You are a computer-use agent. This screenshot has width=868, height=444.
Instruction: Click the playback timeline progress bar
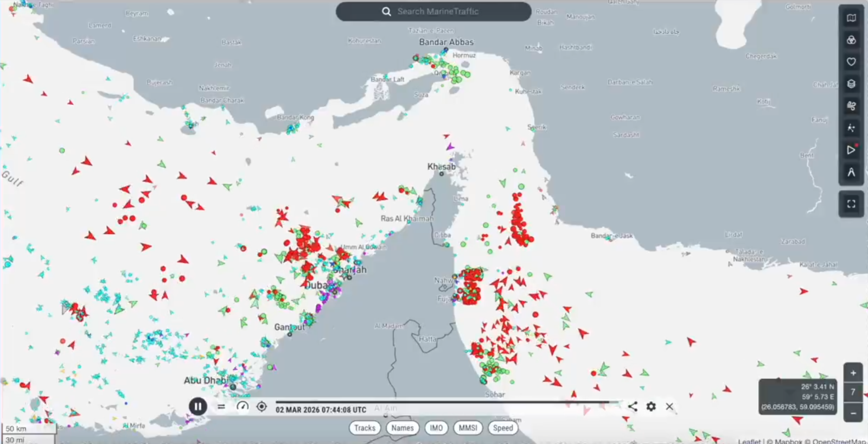pos(447,402)
